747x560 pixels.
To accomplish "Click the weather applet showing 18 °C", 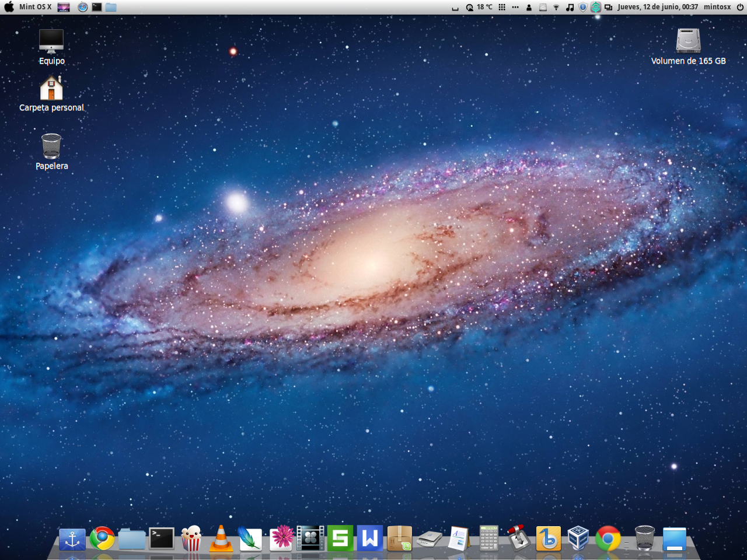I will coord(479,8).
